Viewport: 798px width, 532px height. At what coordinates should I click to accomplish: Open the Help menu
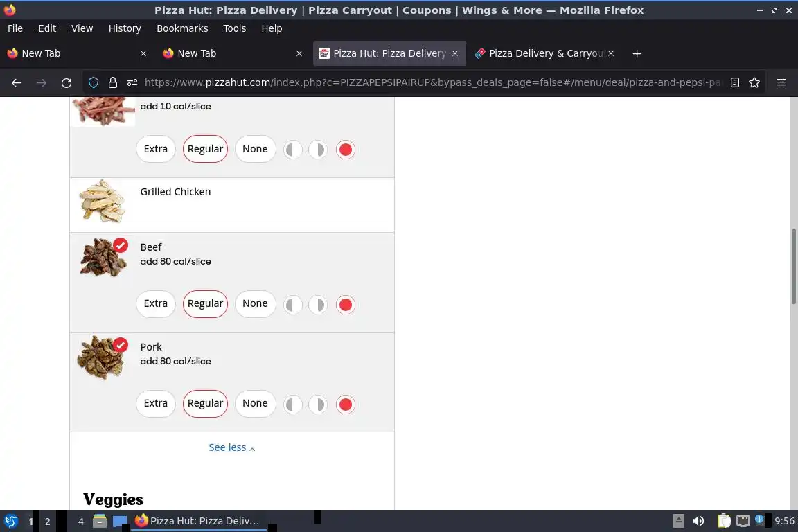pos(272,28)
